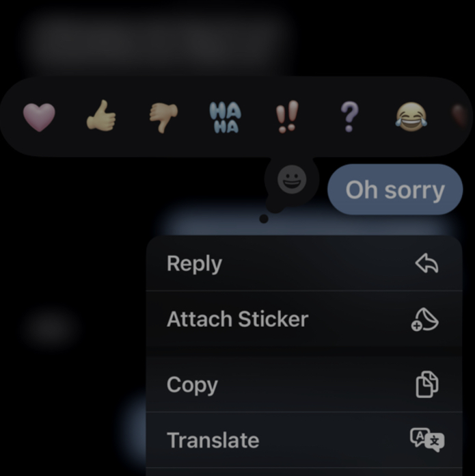Tap the partially visible dark heart emoji

click(x=461, y=116)
